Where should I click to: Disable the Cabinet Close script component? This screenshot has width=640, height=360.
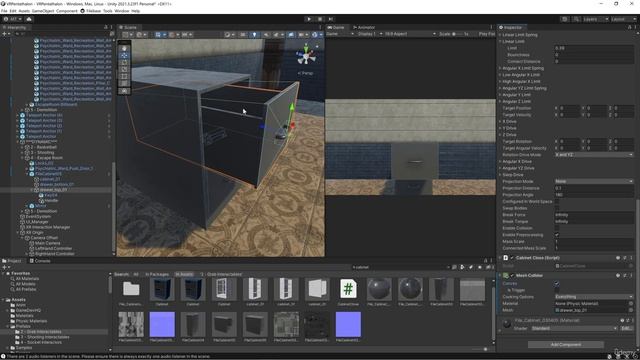[x=512, y=258]
